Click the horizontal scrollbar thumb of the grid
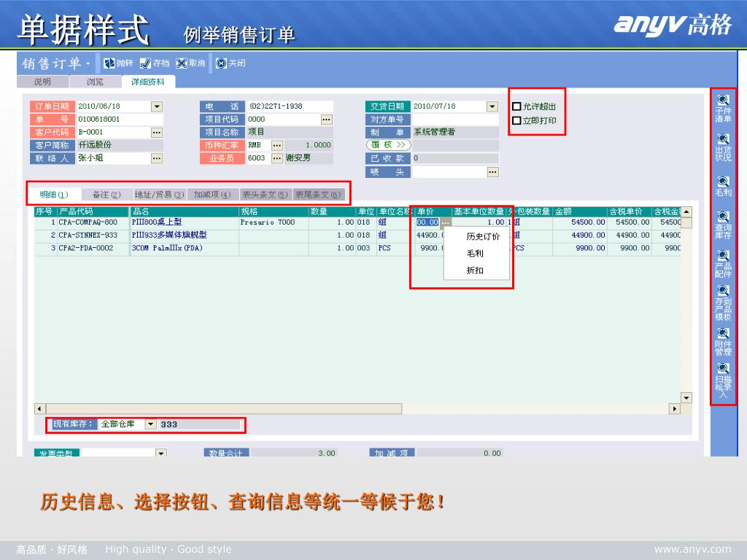 tap(224, 408)
